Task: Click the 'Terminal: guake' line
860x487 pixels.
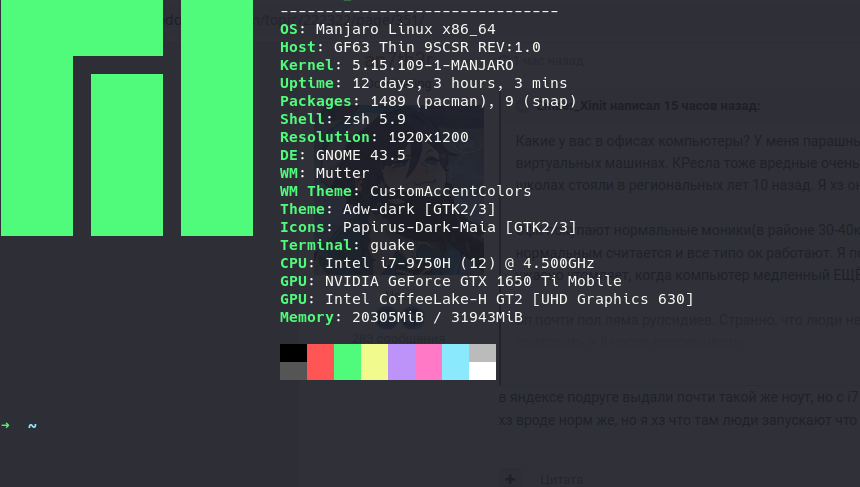Action: click(x=347, y=245)
